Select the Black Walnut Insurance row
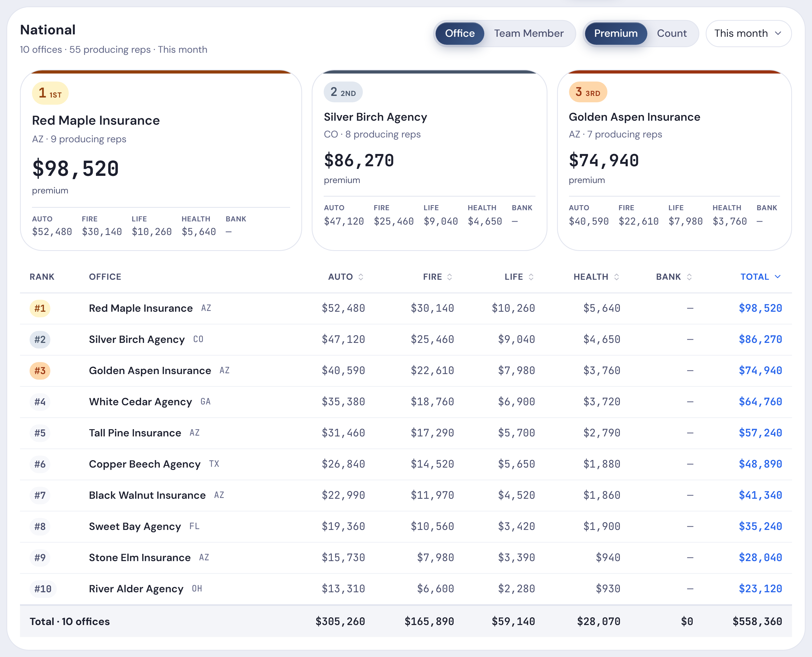812x657 pixels. [406, 495]
